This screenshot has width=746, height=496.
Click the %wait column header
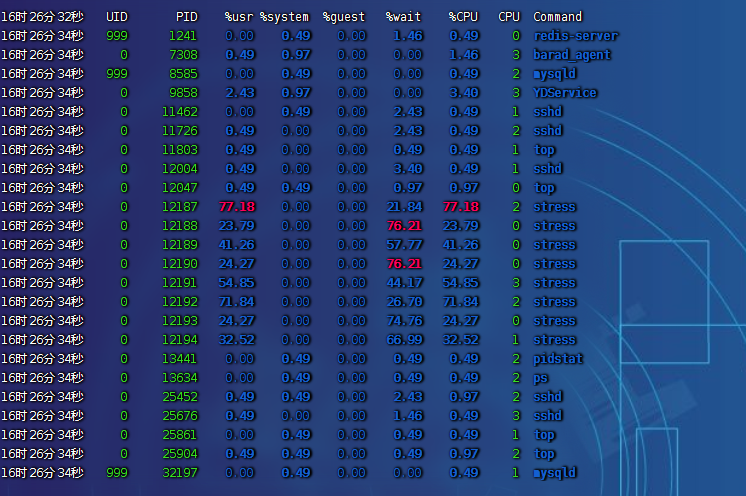403,17
